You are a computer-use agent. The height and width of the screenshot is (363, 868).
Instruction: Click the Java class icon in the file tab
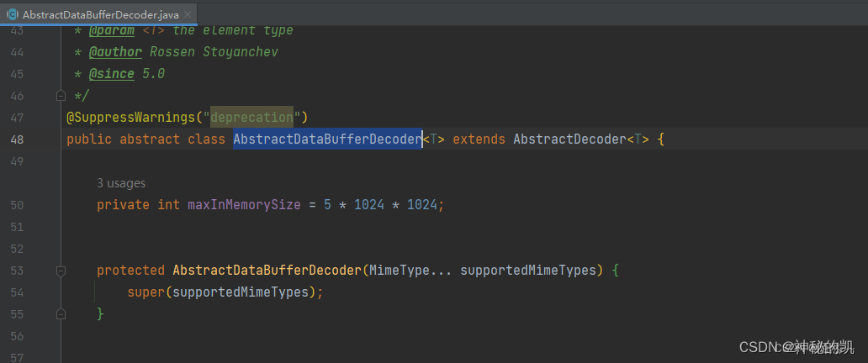pyautogui.click(x=12, y=15)
